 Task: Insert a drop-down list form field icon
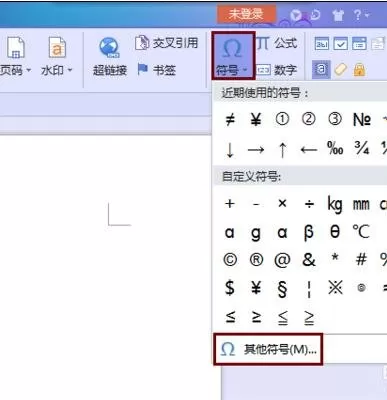pos(359,44)
